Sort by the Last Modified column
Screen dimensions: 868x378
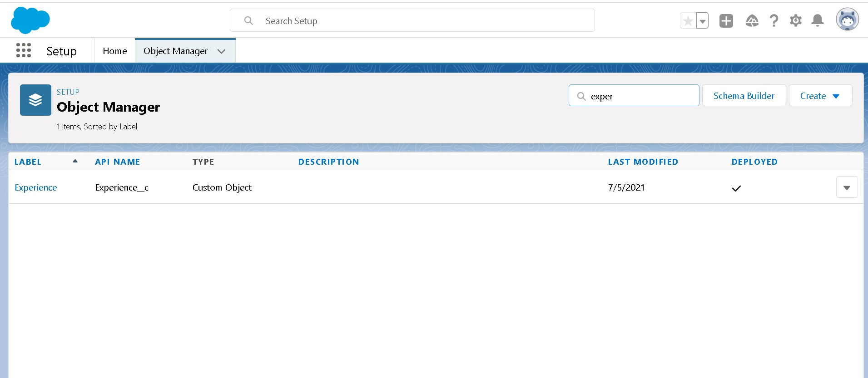click(x=643, y=162)
